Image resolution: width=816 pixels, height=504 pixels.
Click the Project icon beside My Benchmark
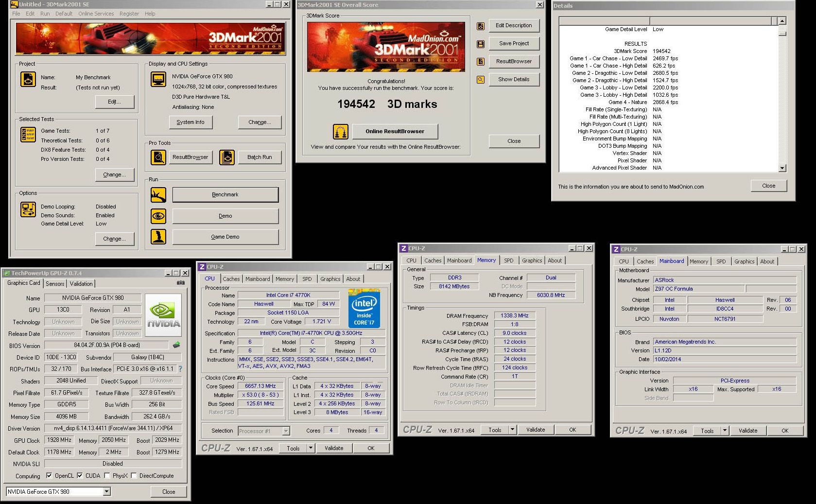pos(28,79)
